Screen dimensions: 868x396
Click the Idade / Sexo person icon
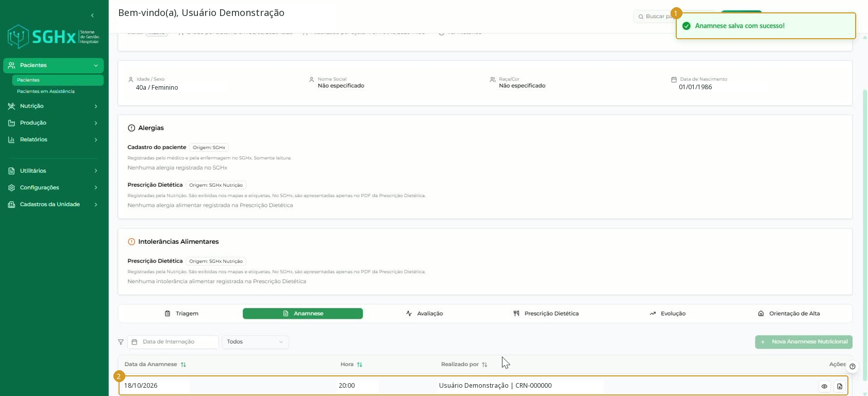131,79
